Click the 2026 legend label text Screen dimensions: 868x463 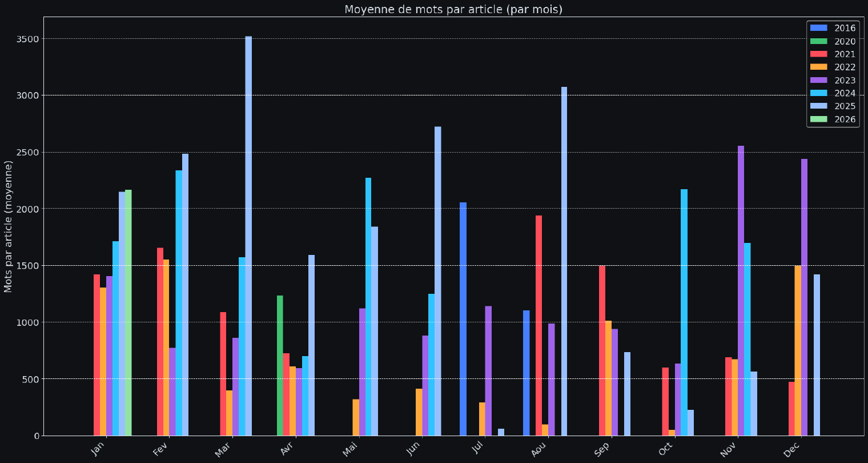[845, 119]
